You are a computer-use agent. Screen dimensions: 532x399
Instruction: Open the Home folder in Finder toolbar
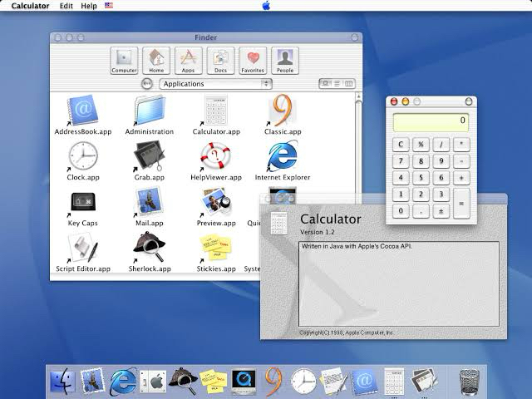(x=155, y=59)
